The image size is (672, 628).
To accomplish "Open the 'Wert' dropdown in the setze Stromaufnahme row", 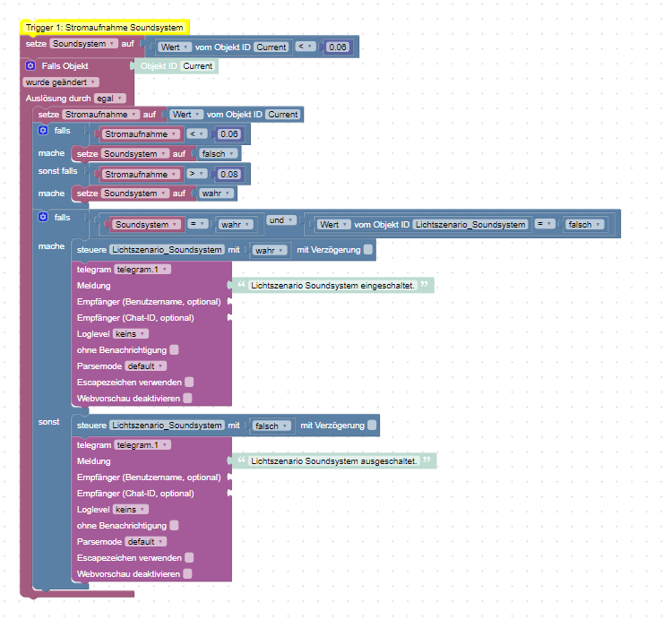I will pos(186,115).
